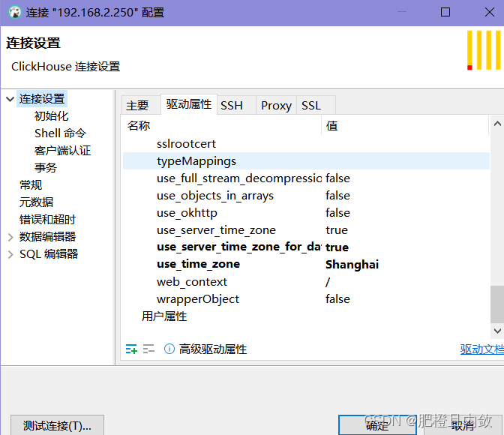The width and height of the screenshot is (504, 435).
Task: Select the 驱动属性 tab
Action: (x=189, y=104)
